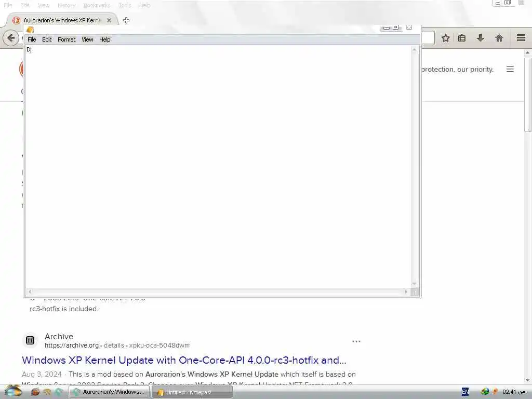Click the EN language indicator in tray
Image resolution: width=532 pixels, height=399 pixels.
click(x=465, y=392)
